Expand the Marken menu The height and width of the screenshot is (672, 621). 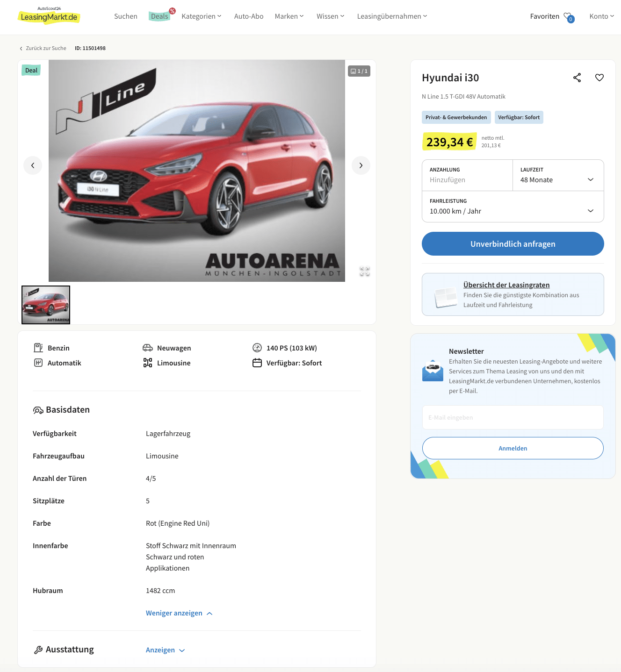pos(289,16)
